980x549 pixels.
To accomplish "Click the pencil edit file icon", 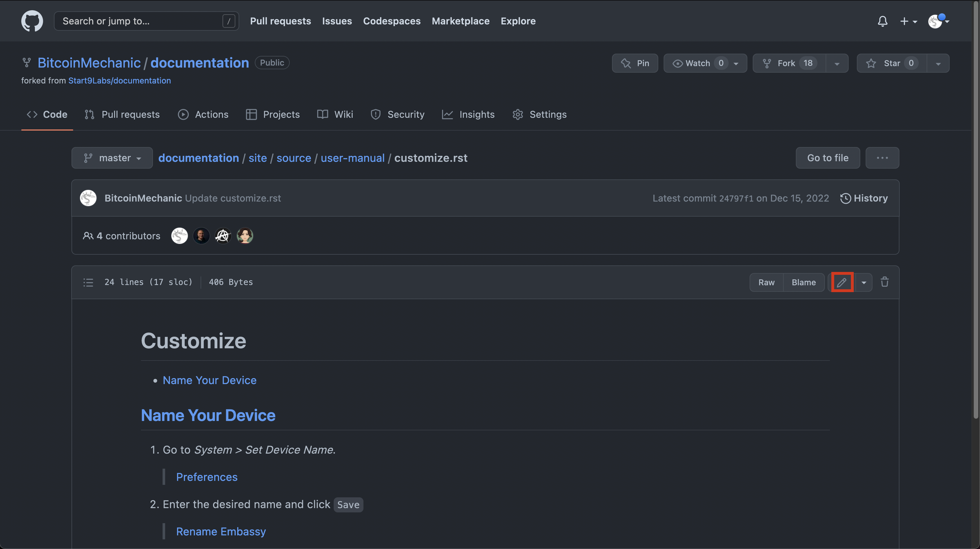I will point(842,282).
